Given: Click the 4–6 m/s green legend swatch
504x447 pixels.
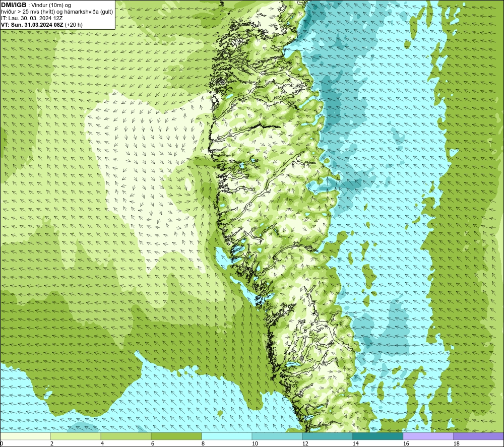Looking at the screenshot, I should (x=126, y=436).
